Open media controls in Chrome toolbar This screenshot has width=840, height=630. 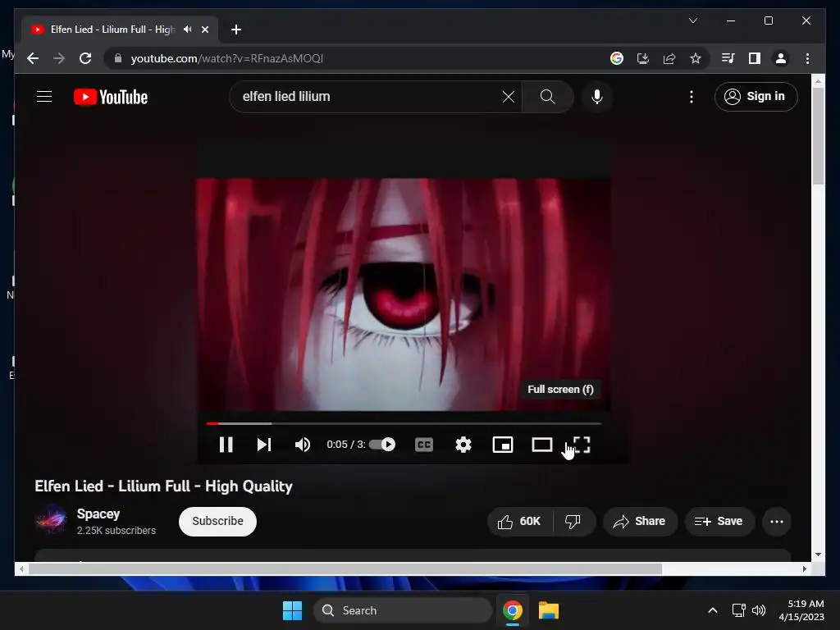(728, 58)
